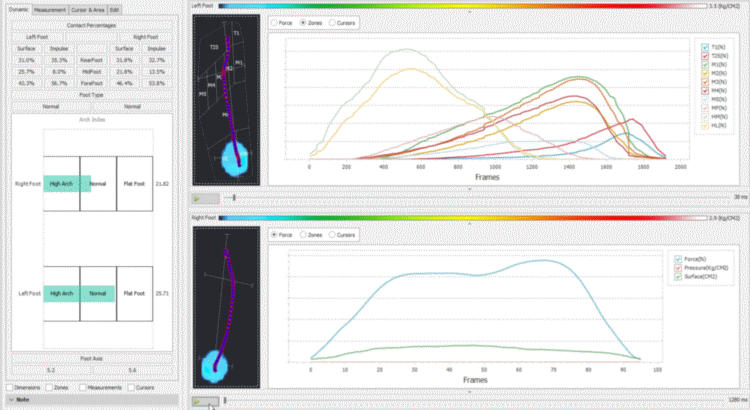Hide the M1(N) curve
The width and height of the screenshot is (750, 410).
(705, 64)
